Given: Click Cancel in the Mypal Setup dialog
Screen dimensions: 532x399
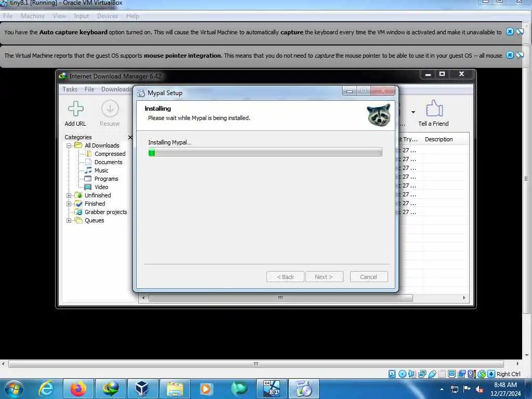Looking at the screenshot, I should click(368, 277).
